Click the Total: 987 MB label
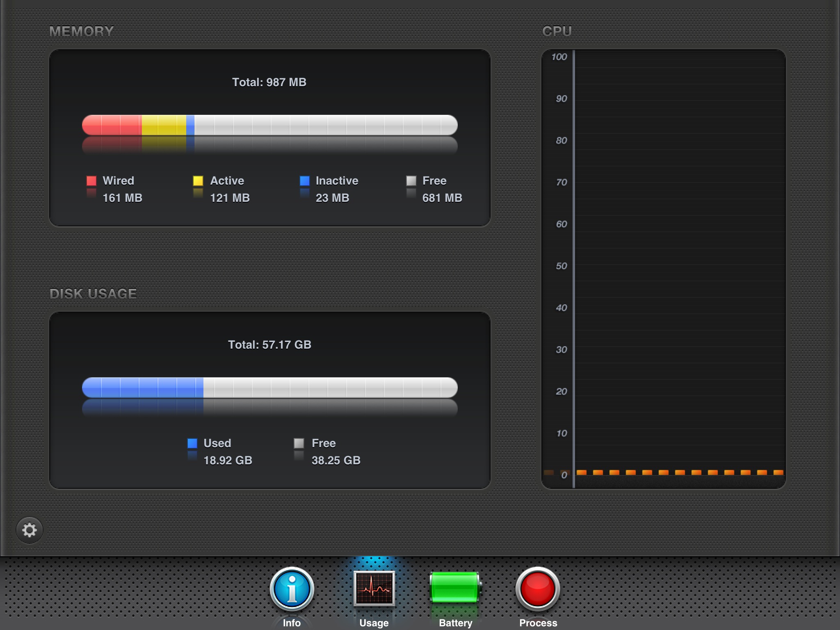840x630 pixels. [x=269, y=82]
